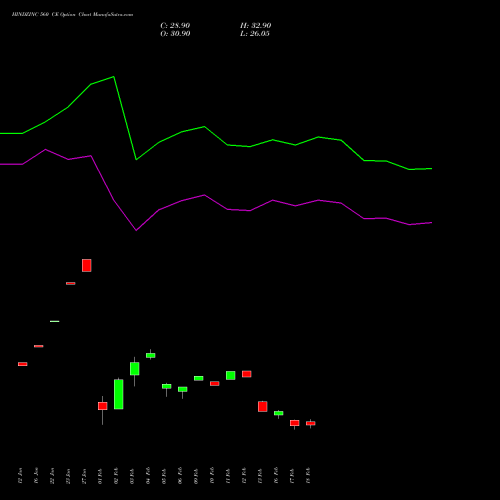Click the red 13 Feb candle
Image resolution: width=500 pixels, height=500 pixels.
click(263, 406)
